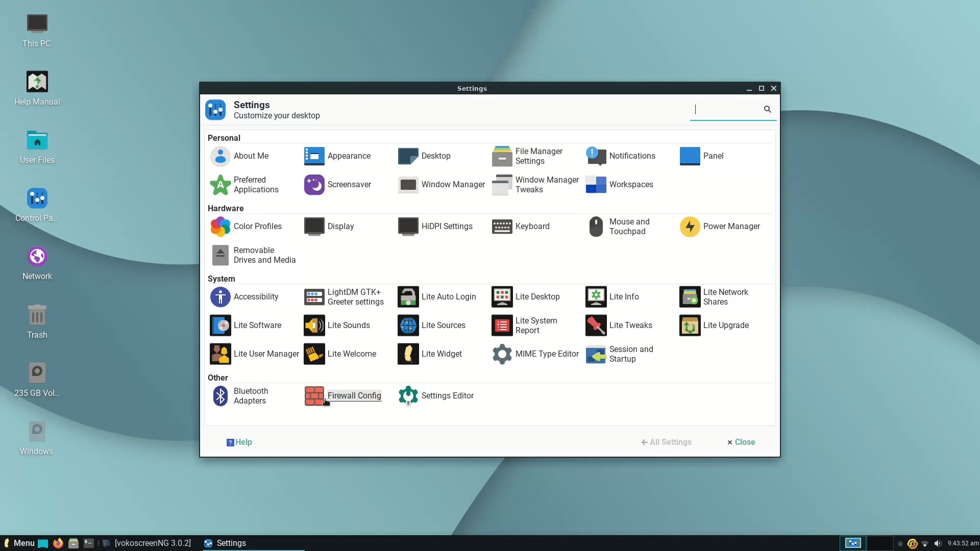Open Workspaces settings

click(x=620, y=185)
